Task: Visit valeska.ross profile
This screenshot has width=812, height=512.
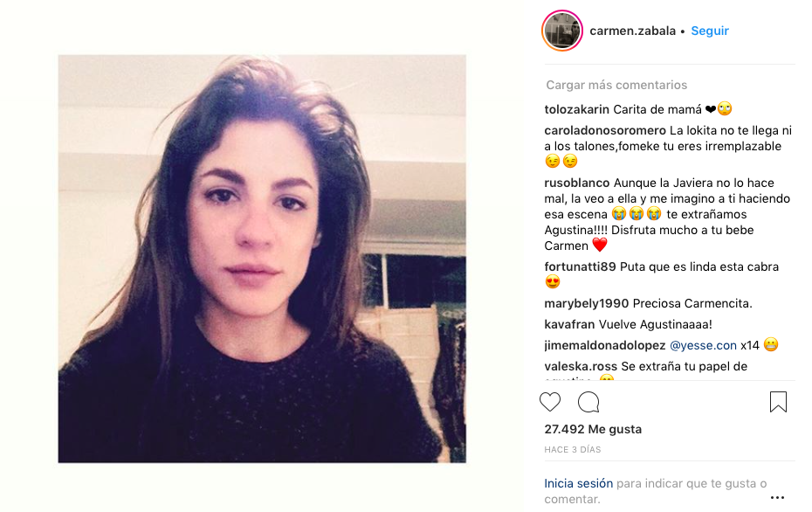Action: click(581, 366)
